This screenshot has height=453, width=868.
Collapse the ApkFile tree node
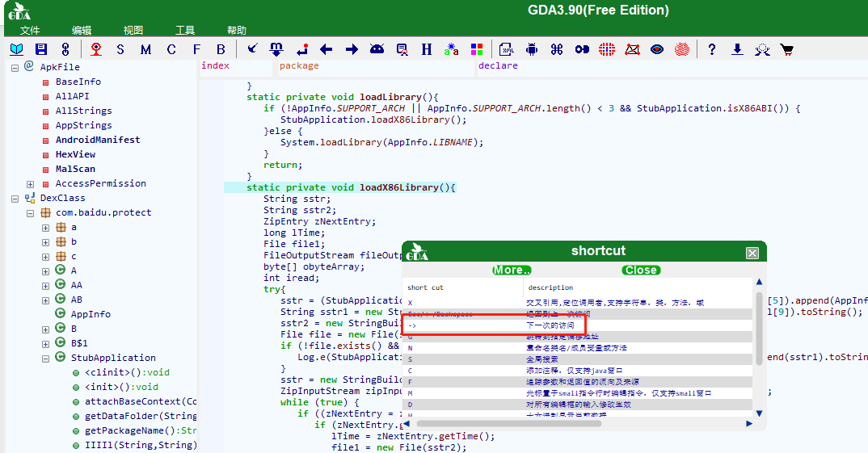pyautogui.click(x=15, y=68)
